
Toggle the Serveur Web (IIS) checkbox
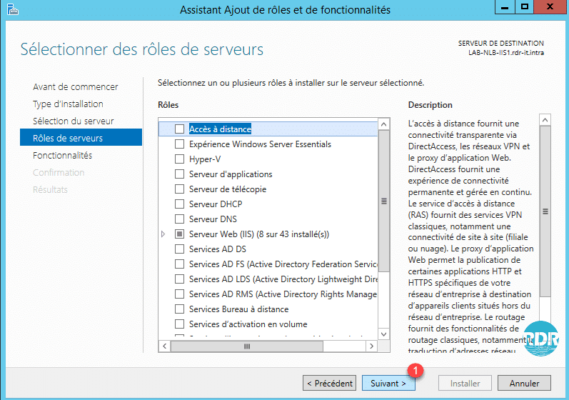click(x=179, y=234)
